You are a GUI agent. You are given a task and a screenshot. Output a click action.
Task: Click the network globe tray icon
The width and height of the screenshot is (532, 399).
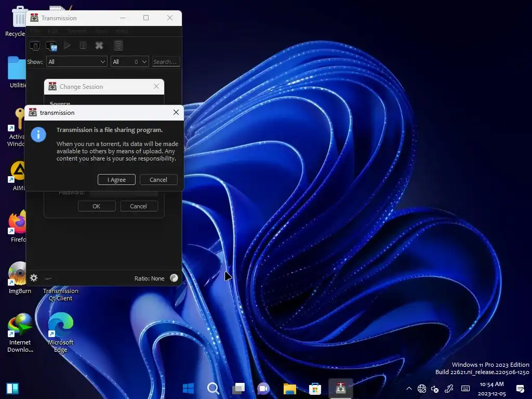click(422, 389)
